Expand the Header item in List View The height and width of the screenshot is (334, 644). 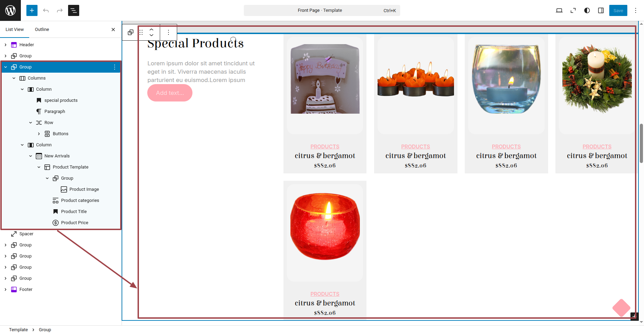pos(6,45)
